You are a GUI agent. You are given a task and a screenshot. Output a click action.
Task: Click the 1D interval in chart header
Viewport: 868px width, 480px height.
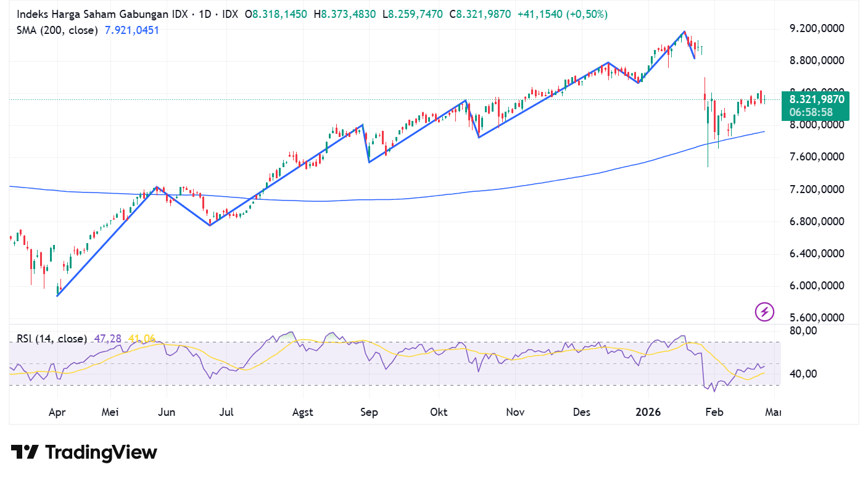coord(203,14)
